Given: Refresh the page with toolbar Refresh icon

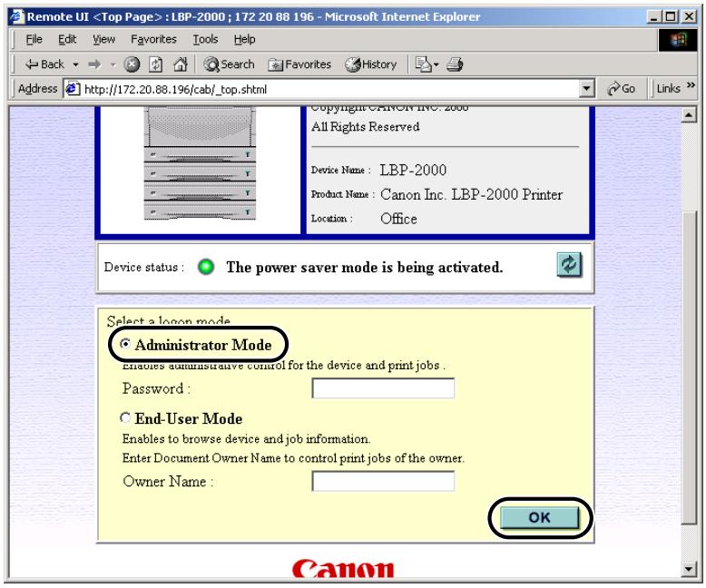Looking at the screenshot, I should click(x=156, y=64).
